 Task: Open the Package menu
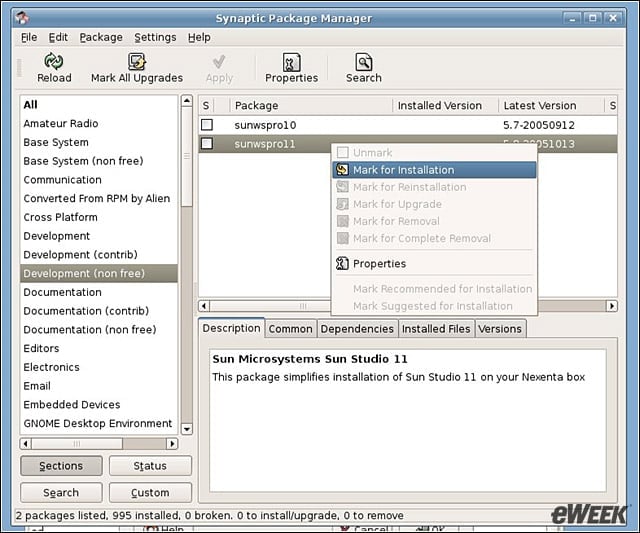(x=101, y=37)
